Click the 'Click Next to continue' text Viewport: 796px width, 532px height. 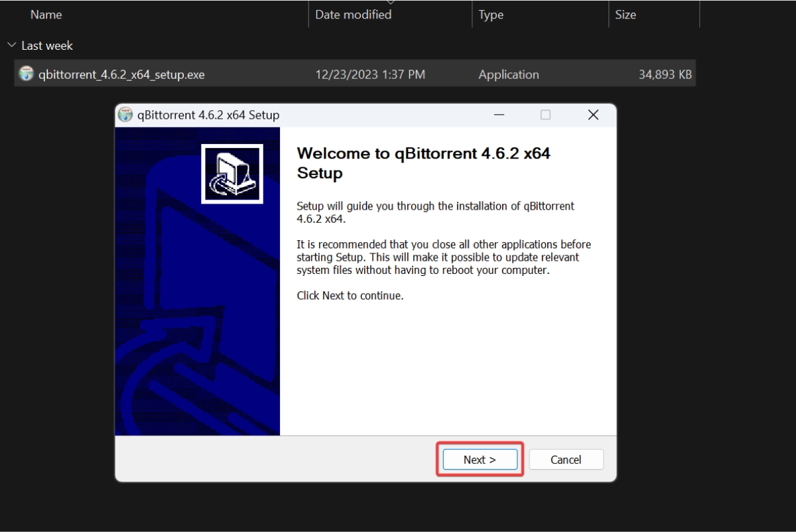click(x=350, y=295)
